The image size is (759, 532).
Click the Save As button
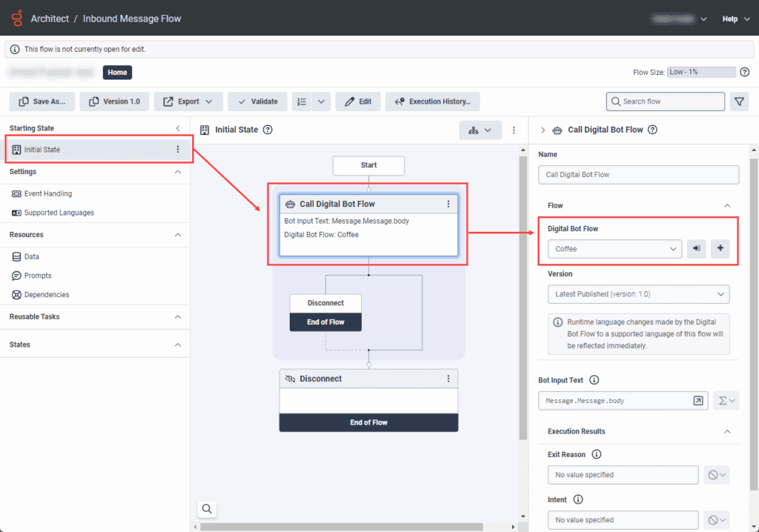pos(42,102)
